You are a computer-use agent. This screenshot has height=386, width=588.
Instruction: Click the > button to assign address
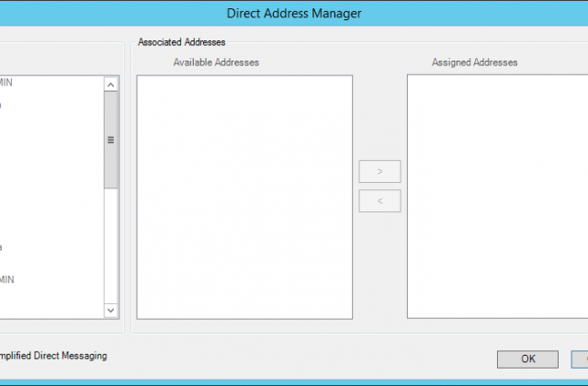pyautogui.click(x=379, y=171)
